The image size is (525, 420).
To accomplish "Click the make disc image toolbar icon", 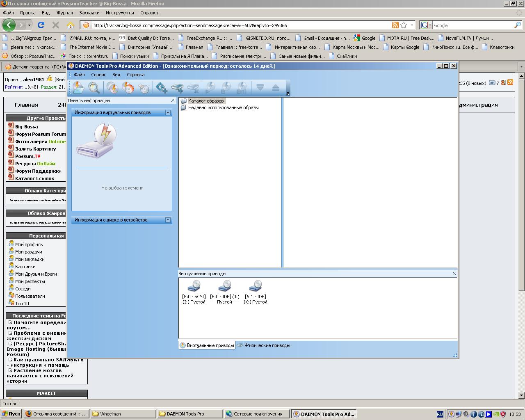I will (x=112, y=87).
